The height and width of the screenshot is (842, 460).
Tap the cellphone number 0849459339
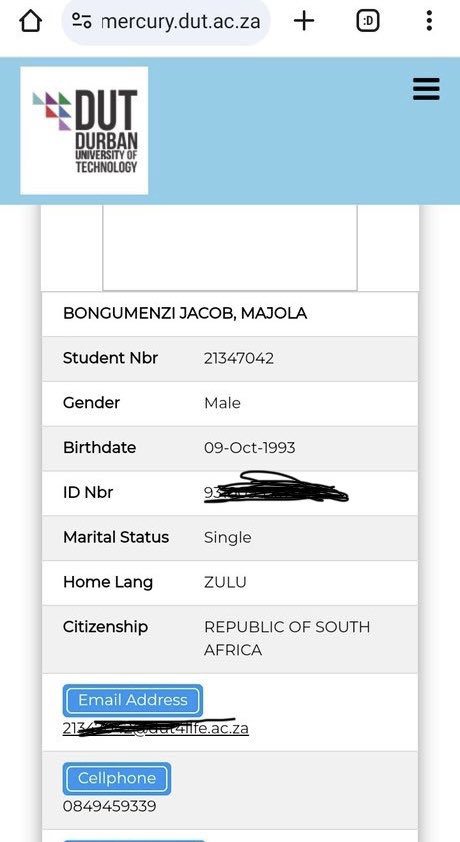pos(109,806)
